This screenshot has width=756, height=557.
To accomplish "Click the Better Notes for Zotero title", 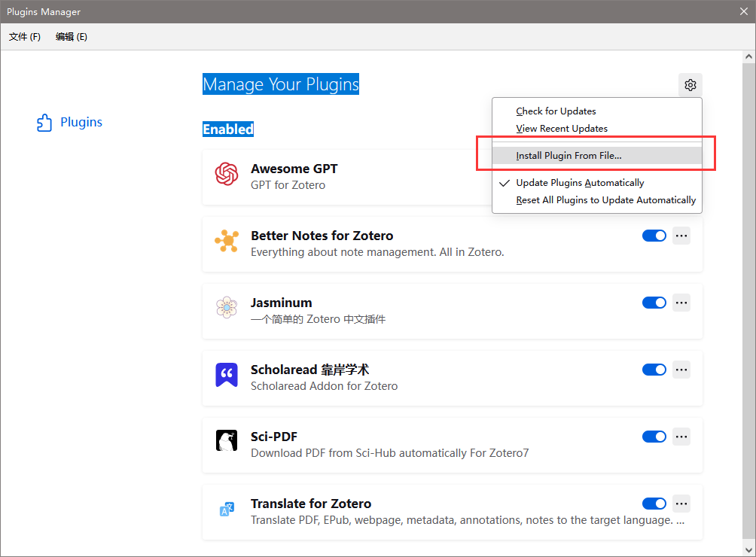I will coord(322,236).
